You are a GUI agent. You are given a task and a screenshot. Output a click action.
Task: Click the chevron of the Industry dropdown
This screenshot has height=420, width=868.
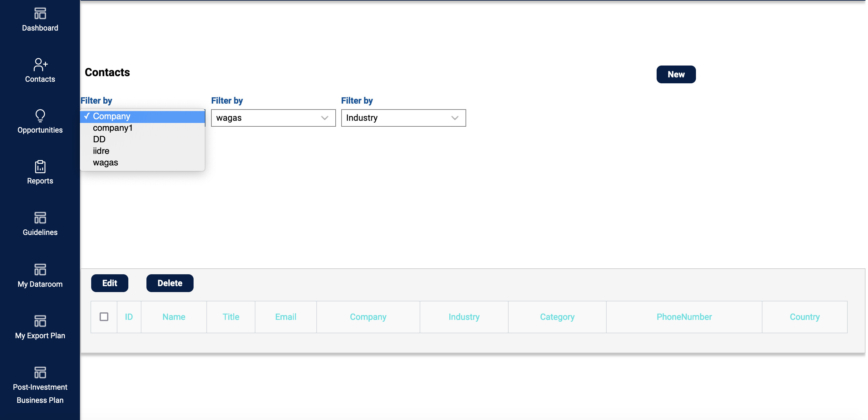455,118
